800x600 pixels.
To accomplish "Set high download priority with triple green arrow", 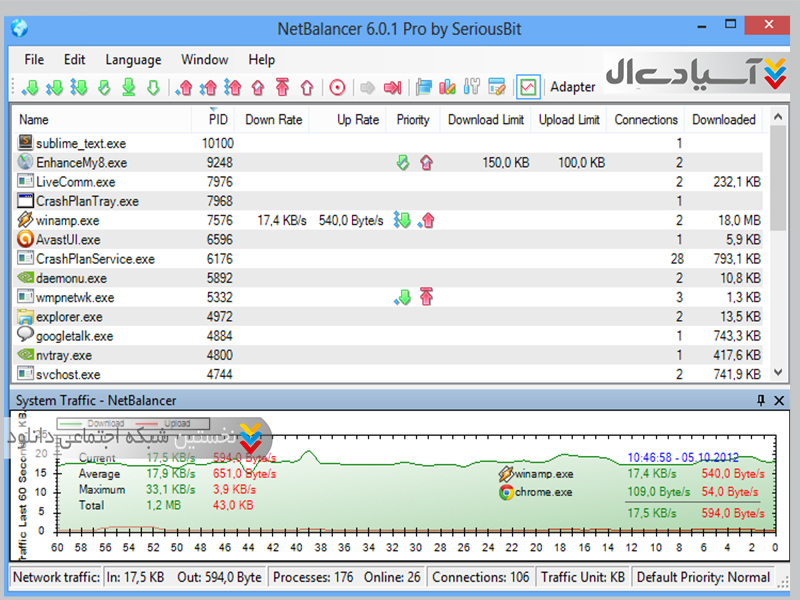I will [79, 88].
